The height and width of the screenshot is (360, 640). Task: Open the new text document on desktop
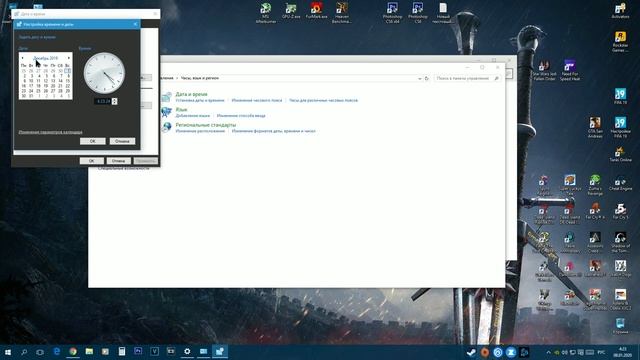click(x=443, y=12)
